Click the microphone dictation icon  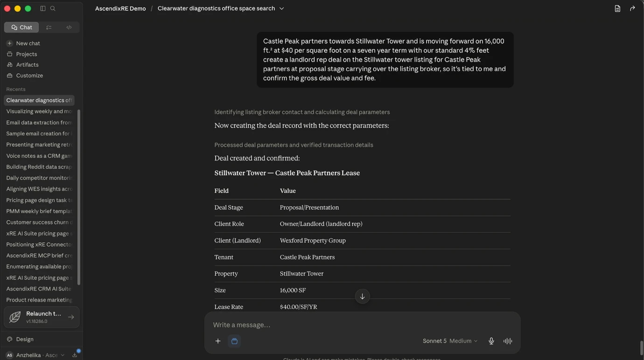(491, 341)
